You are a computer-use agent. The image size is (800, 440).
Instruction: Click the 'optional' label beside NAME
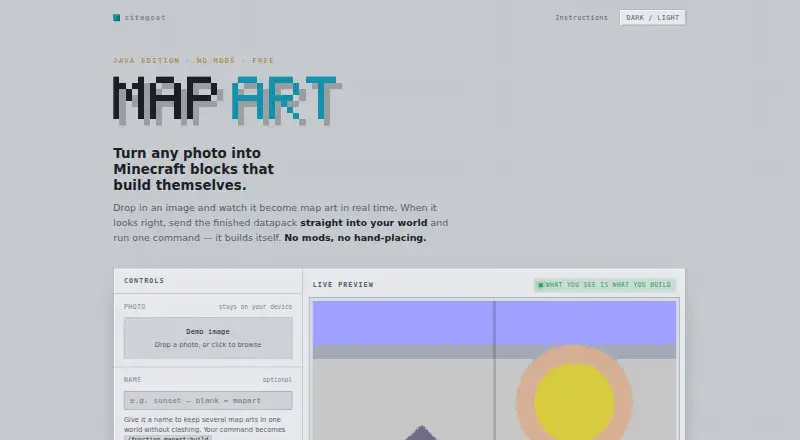[277, 380]
